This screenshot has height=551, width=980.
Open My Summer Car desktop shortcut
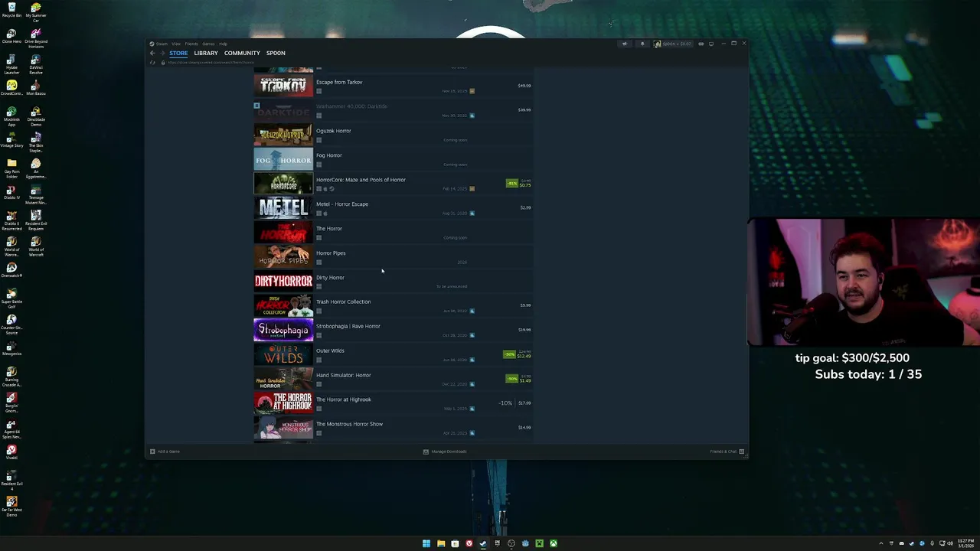pyautogui.click(x=36, y=12)
